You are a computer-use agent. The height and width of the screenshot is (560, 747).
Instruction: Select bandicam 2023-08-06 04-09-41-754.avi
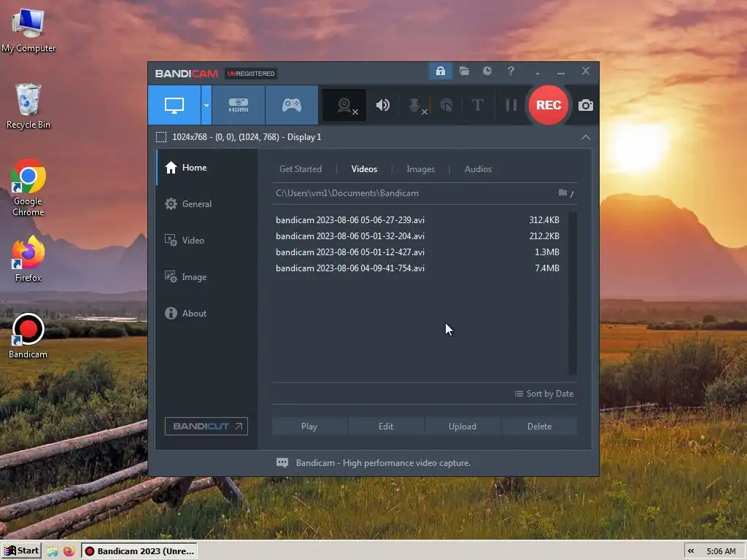pyautogui.click(x=417, y=268)
